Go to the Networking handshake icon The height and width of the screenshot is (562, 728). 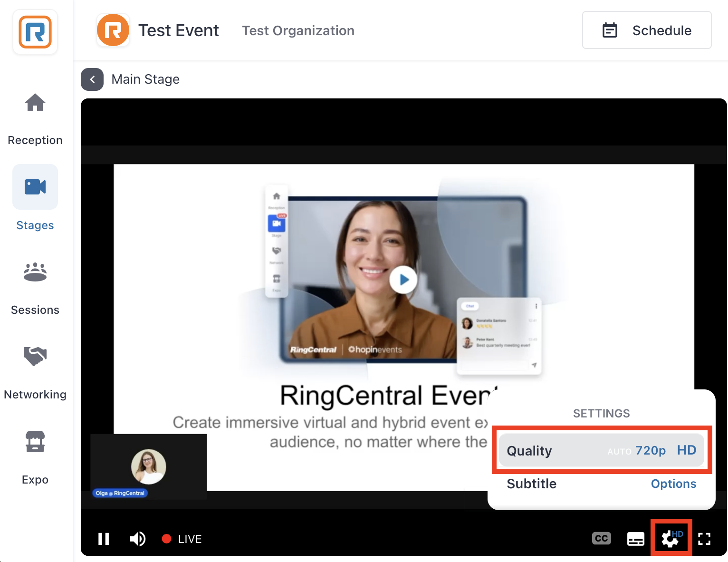(x=35, y=356)
